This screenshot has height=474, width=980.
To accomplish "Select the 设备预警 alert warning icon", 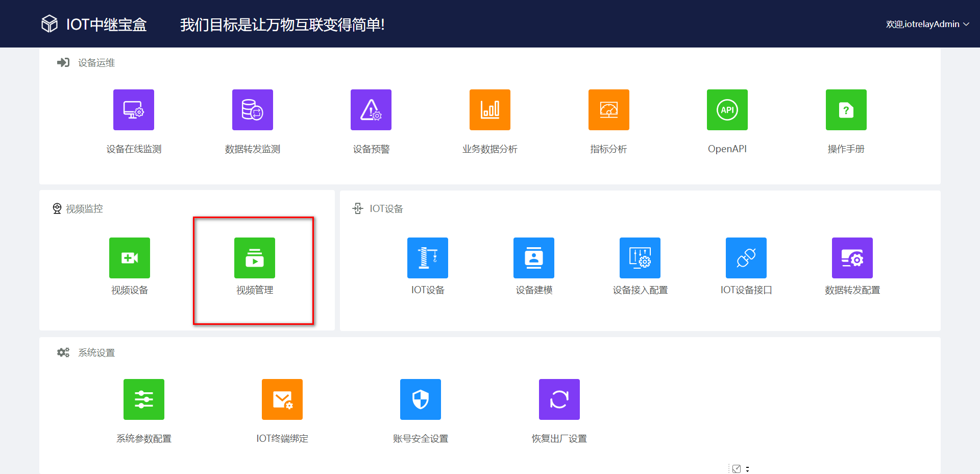I will (371, 110).
